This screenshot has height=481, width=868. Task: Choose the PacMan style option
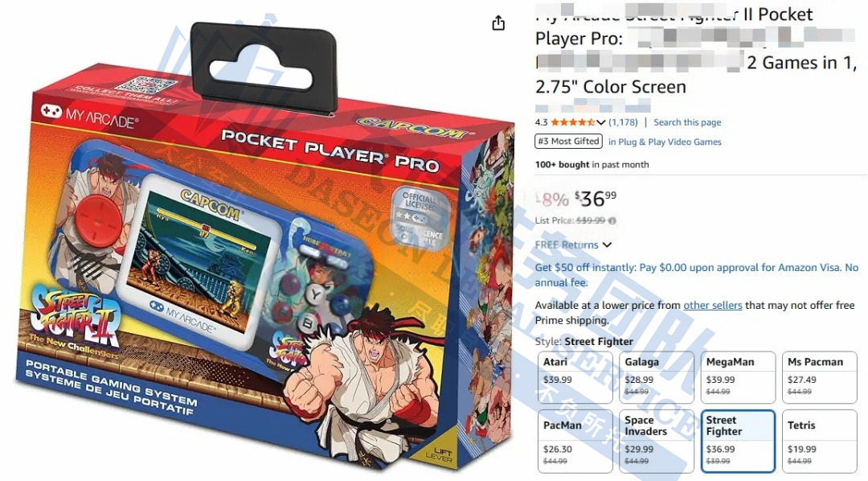[x=575, y=441]
